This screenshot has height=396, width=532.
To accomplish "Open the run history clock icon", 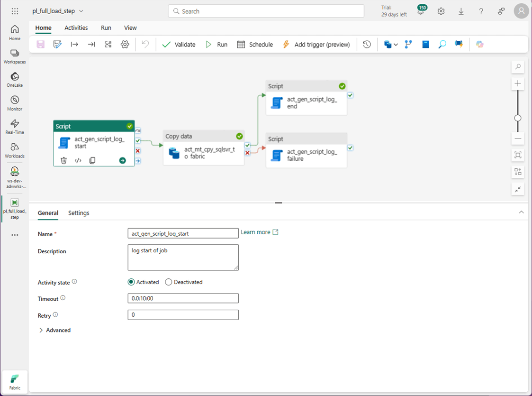I will click(x=367, y=45).
